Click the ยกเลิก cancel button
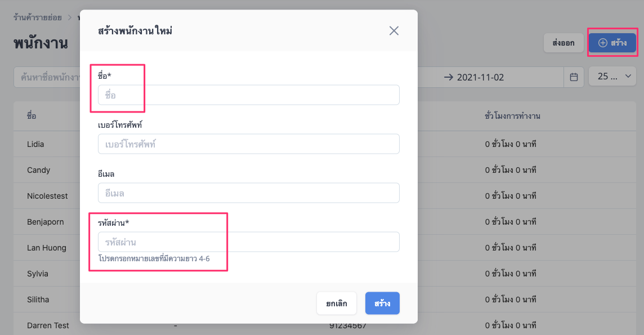644x335 pixels. (337, 303)
